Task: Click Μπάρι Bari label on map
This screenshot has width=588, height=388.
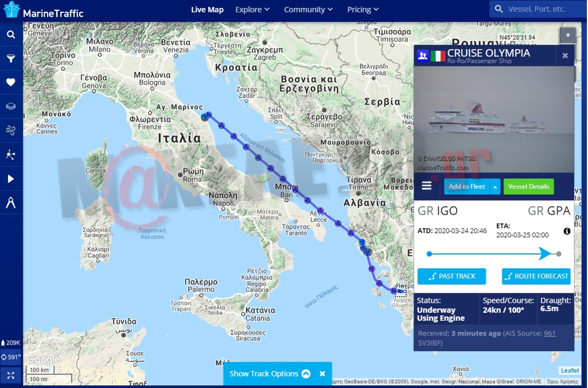Action: (287, 191)
